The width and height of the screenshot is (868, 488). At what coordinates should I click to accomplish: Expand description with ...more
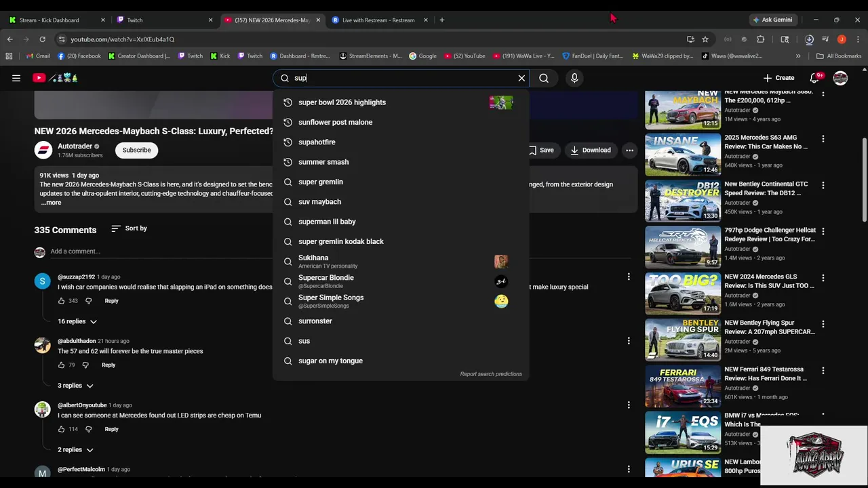(x=51, y=203)
